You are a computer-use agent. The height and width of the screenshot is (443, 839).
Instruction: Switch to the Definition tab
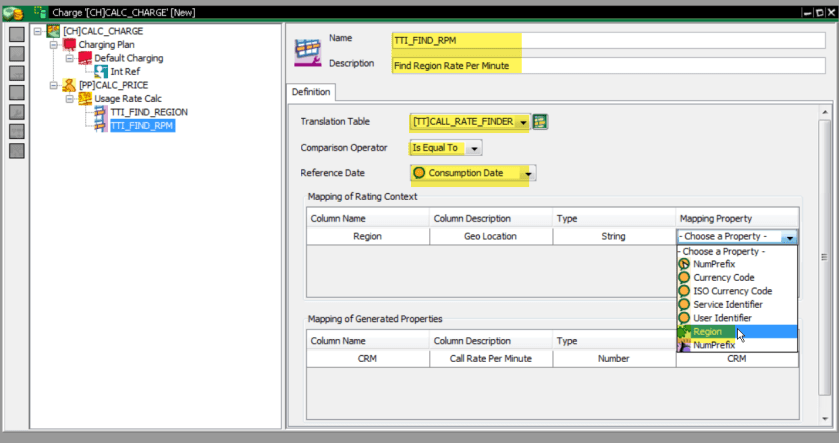(310, 92)
